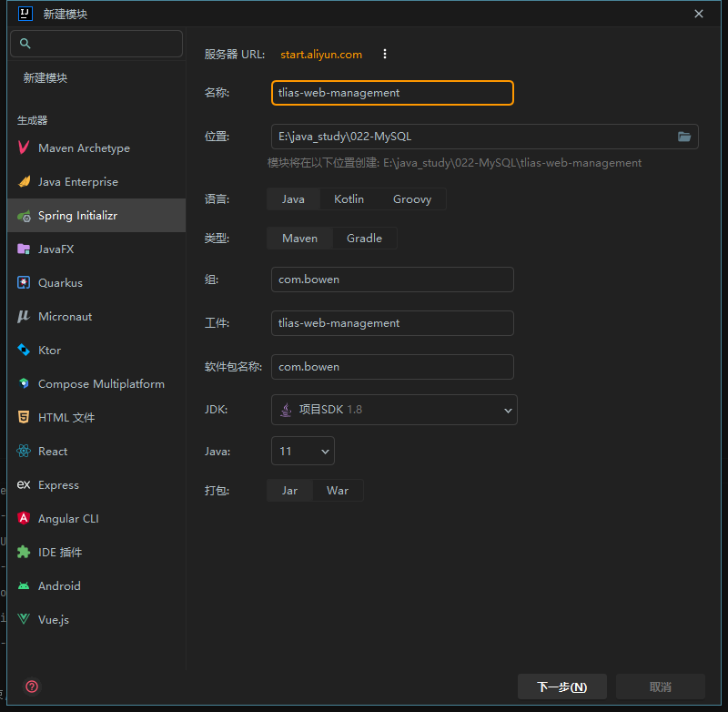
Task: Browse for module location with folder icon
Action: point(684,136)
